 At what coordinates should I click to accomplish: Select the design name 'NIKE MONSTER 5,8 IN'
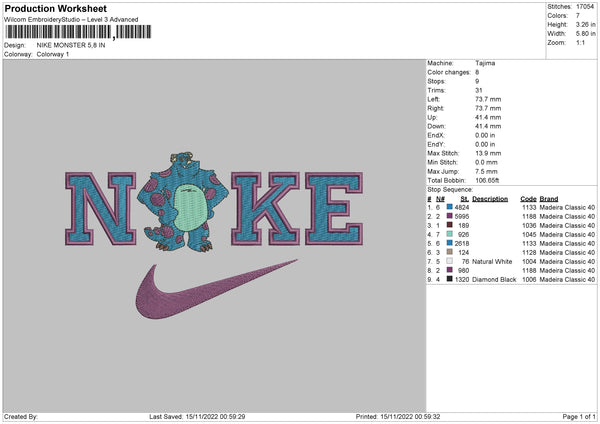(x=71, y=45)
